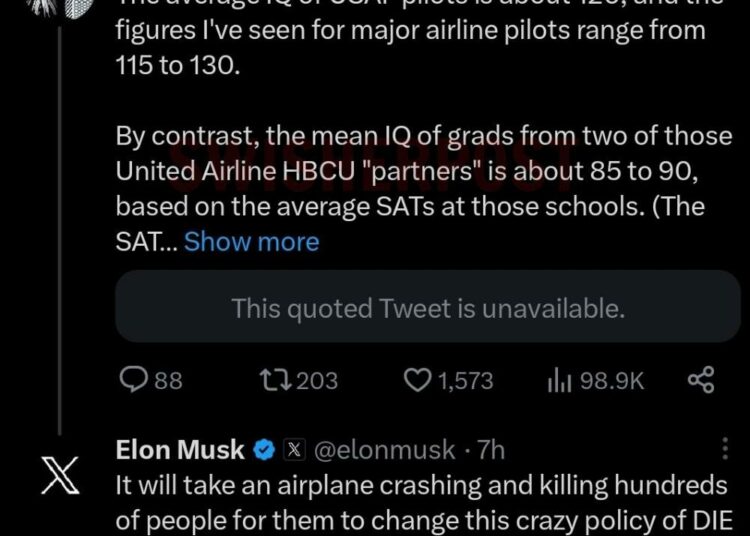Reply to the tweet with 88 replies

134,380
